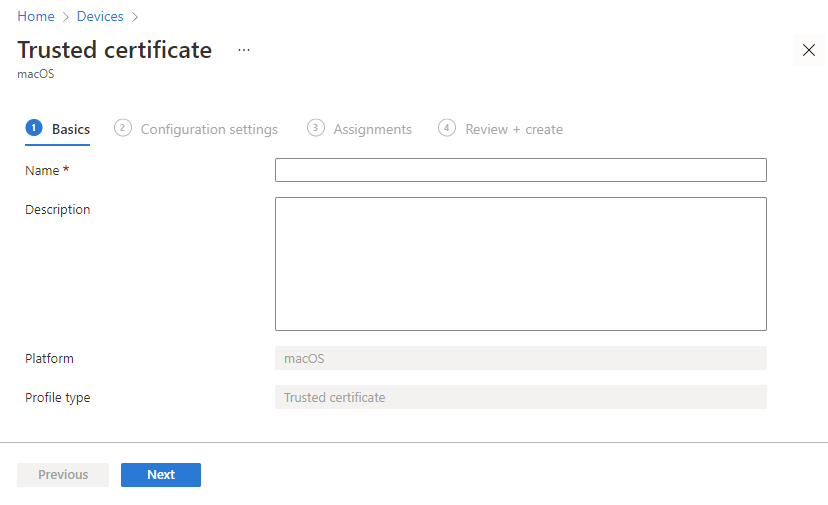The width and height of the screenshot is (828, 505).
Task: Switch to the Basics tab
Action: coord(71,129)
